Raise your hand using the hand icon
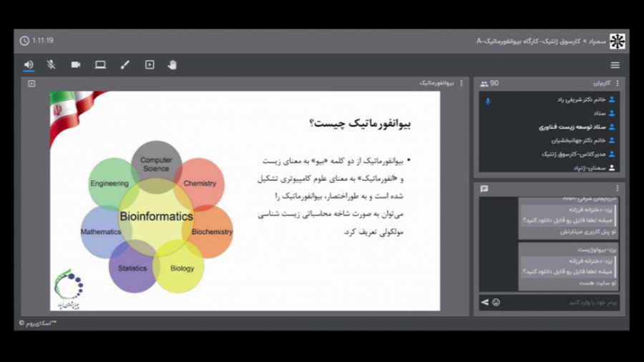The image size is (644, 362). pos(172,65)
